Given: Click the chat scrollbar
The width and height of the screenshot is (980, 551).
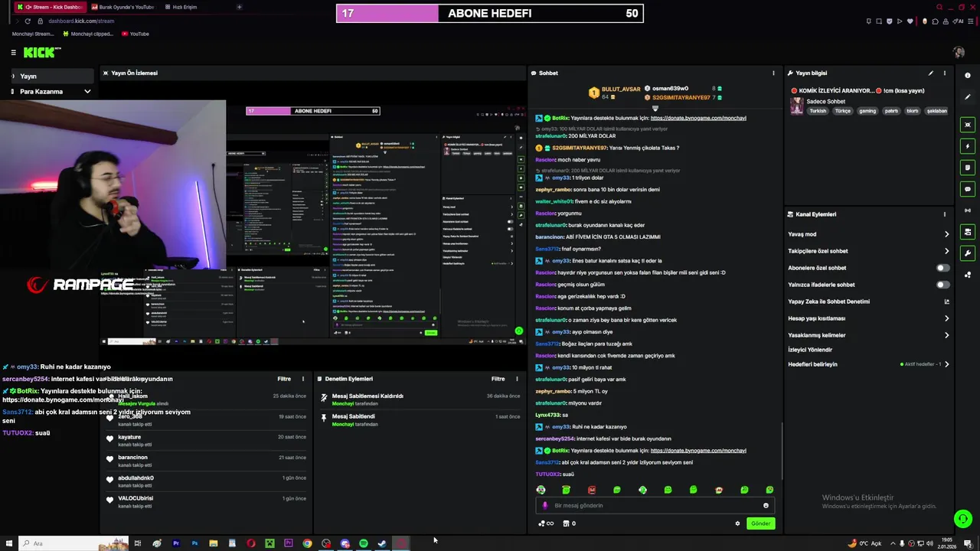Looking at the screenshot, I should click(782, 450).
